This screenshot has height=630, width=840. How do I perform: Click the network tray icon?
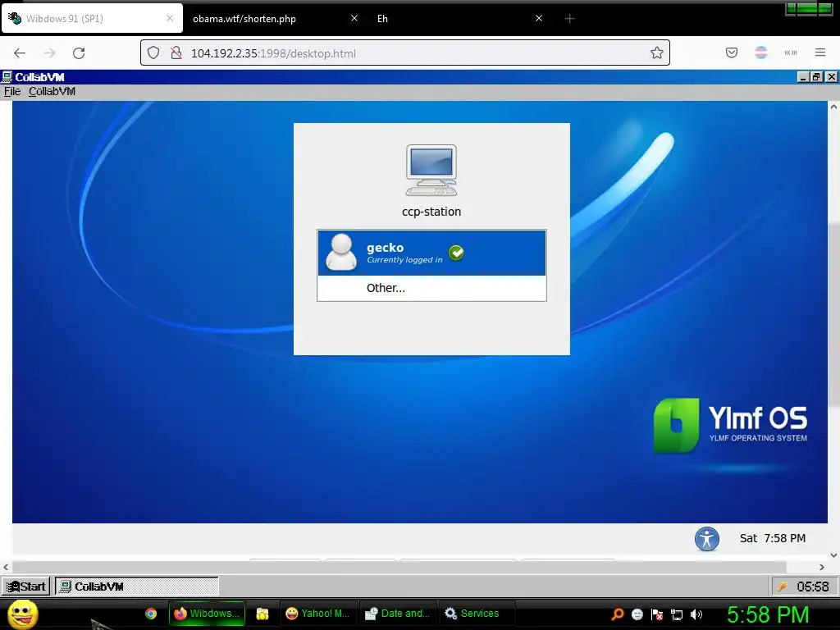click(677, 614)
